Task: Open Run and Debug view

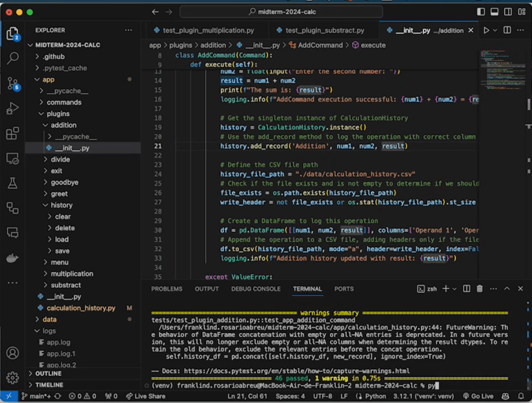Action: [13, 108]
